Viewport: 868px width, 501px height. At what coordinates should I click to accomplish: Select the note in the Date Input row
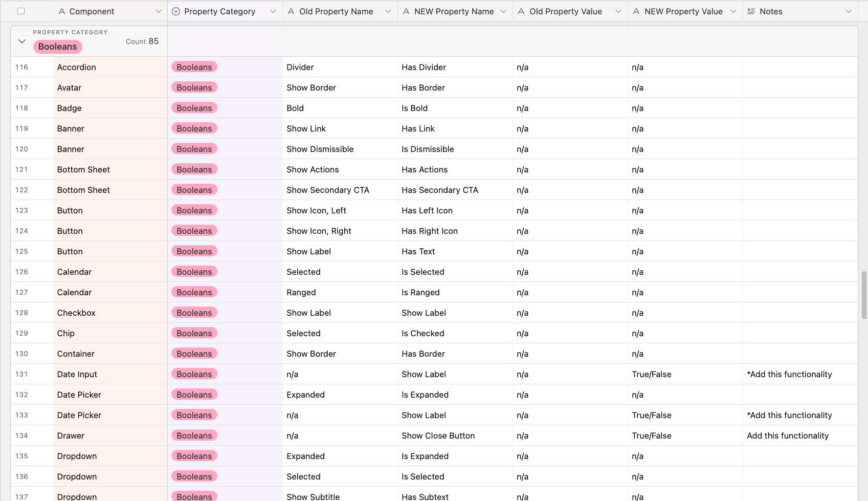[x=800, y=374]
